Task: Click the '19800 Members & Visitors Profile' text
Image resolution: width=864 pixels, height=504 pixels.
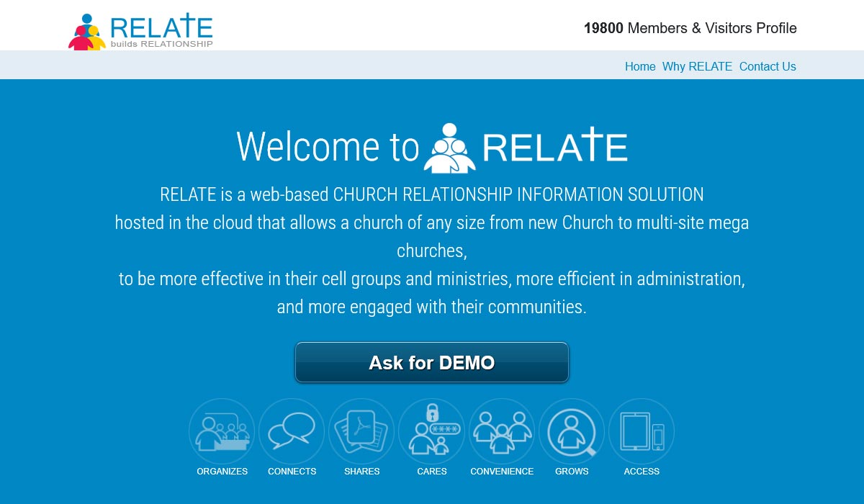Action: point(690,28)
